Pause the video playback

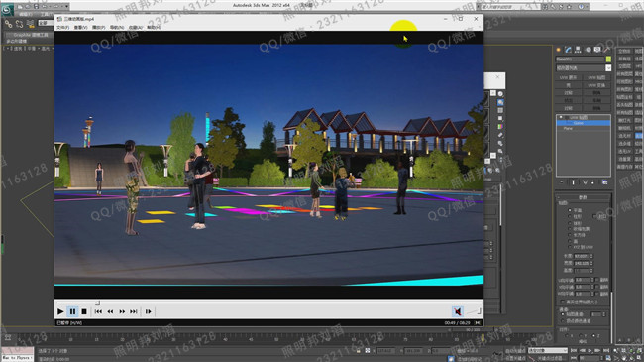pos(72,311)
